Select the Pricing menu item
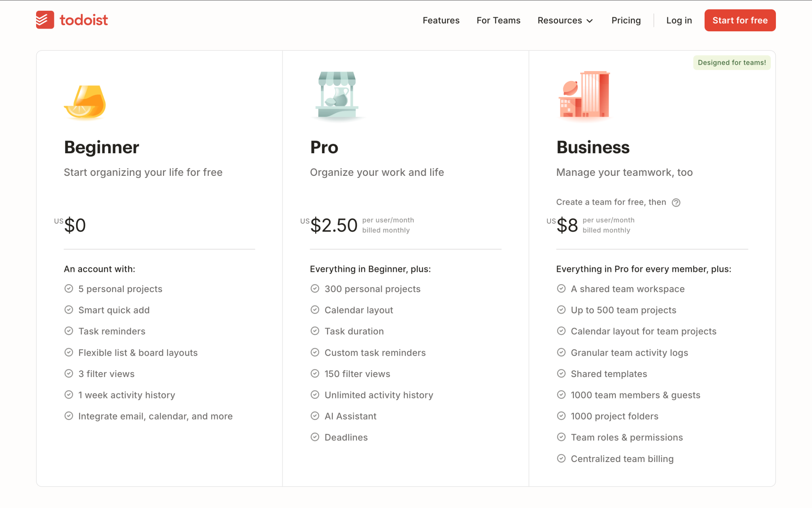The width and height of the screenshot is (812, 508). (626, 20)
